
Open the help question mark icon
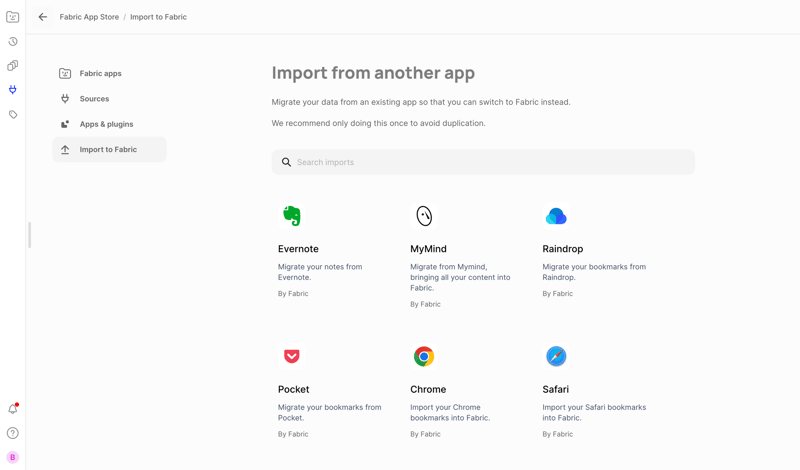[13, 433]
